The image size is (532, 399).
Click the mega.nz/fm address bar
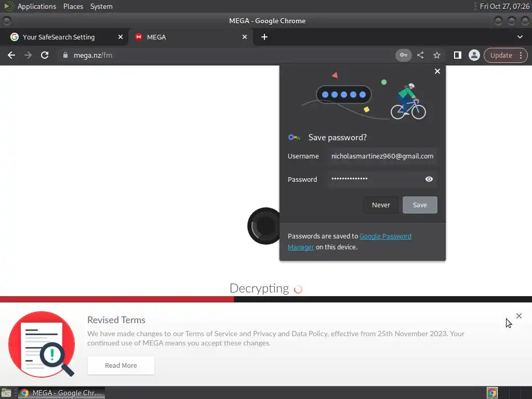pos(224,55)
